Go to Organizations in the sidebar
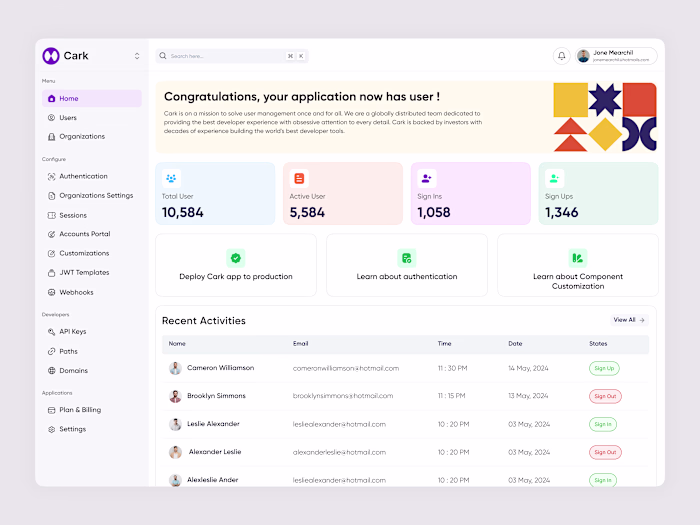Viewport: 700px width, 525px height. pyautogui.click(x=82, y=136)
